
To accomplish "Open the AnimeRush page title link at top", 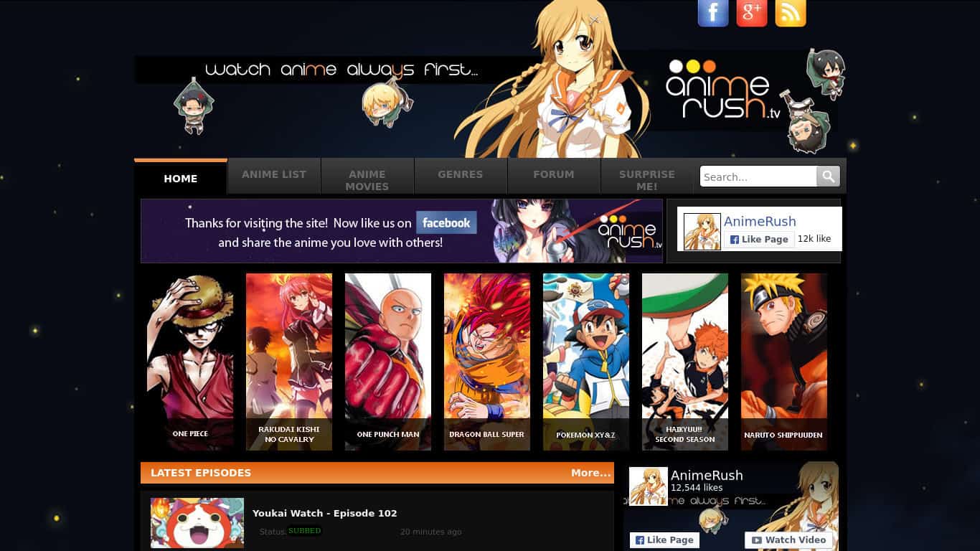I will [x=760, y=221].
